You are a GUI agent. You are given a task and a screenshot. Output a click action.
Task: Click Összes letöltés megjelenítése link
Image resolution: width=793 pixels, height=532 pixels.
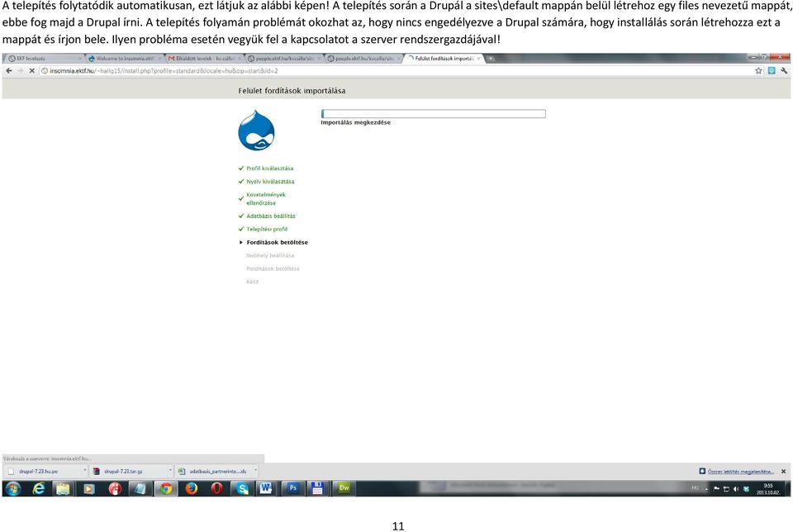[741, 472]
